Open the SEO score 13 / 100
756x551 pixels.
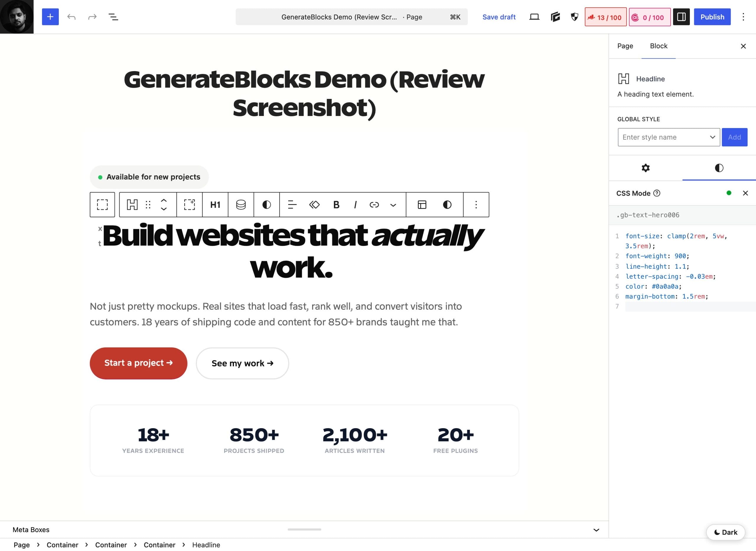coord(605,17)
